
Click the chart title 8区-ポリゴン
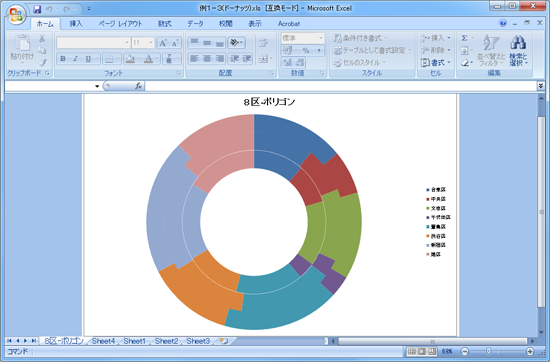point(269,102)
